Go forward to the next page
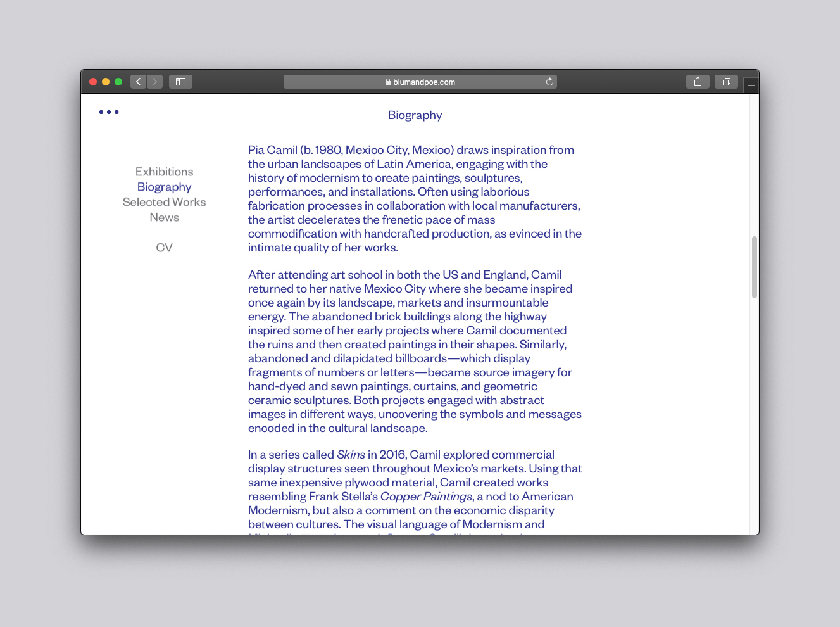Viewport: 840px width, 627px height. pos(154,82)
